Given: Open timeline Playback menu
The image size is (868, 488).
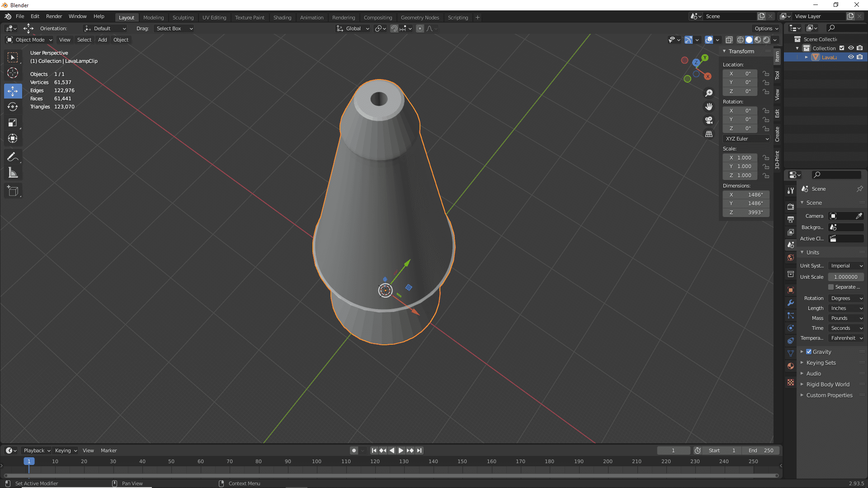Looking at the screenshot, I should coord(37,450).
